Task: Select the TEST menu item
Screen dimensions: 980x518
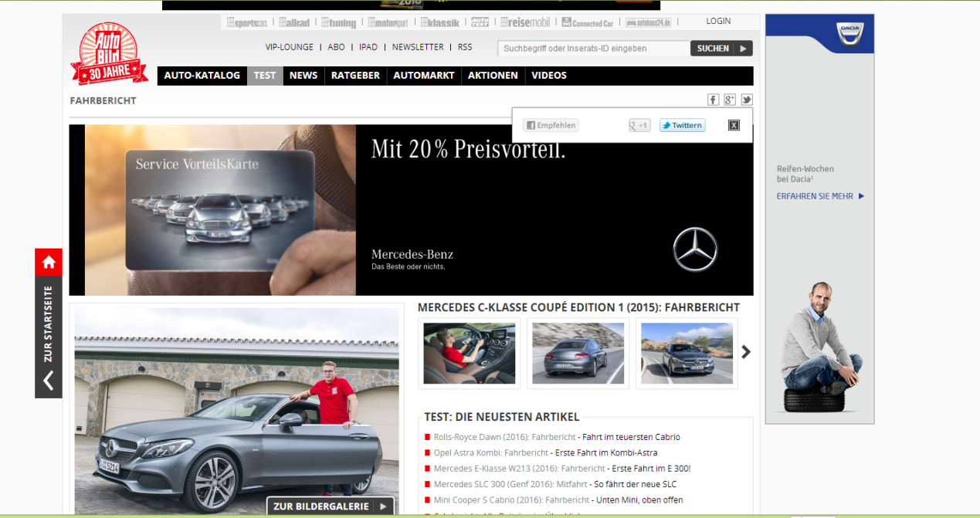Action: coord(265,76)
